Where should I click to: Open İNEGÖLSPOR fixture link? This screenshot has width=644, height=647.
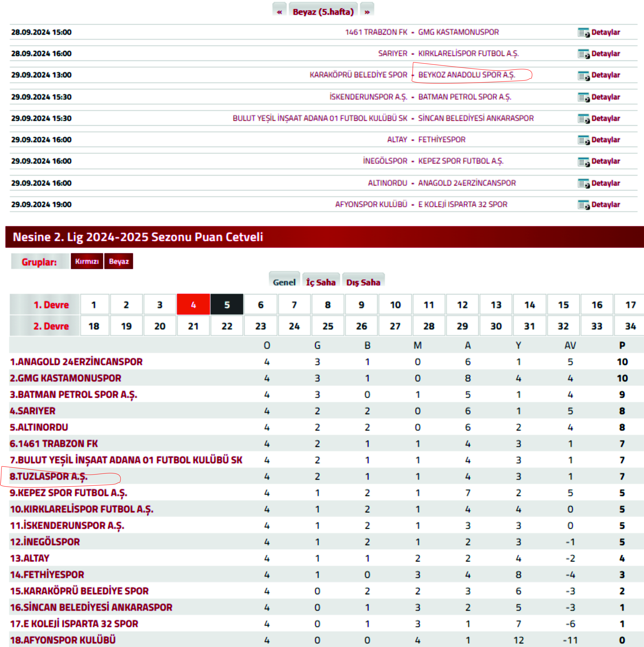pyautogui.click(x=385, y=161)
